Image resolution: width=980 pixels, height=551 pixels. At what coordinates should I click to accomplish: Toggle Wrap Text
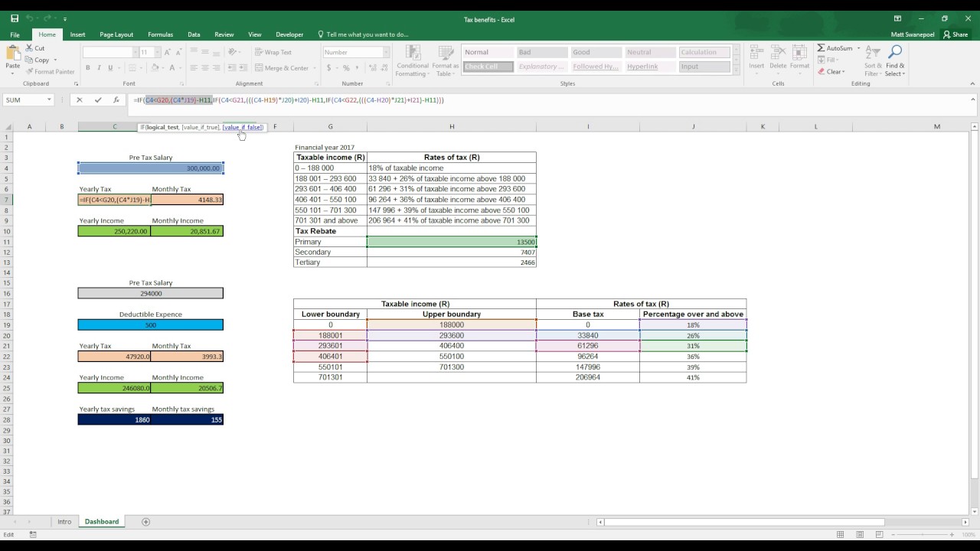[273, 52]
